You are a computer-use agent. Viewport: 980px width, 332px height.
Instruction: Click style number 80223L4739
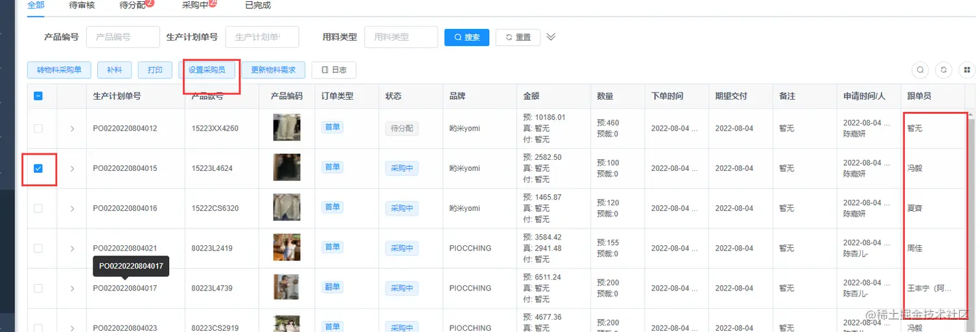point(212,288)
